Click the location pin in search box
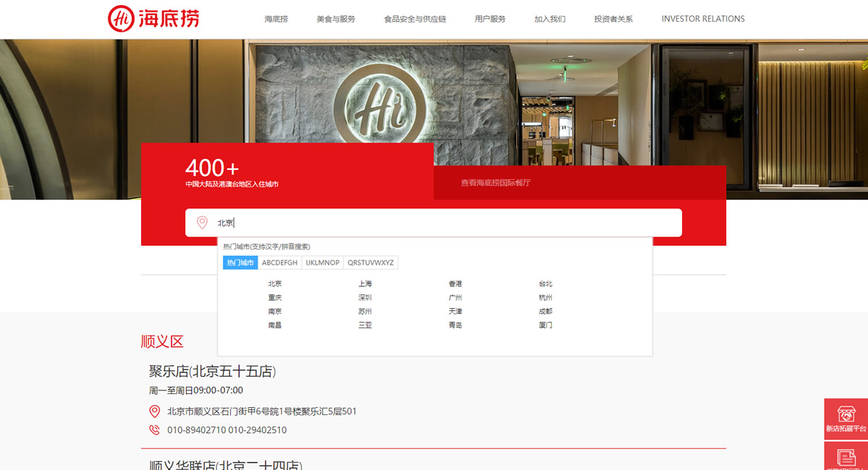This screenshot has width=868, height=470. pos(203,223)
